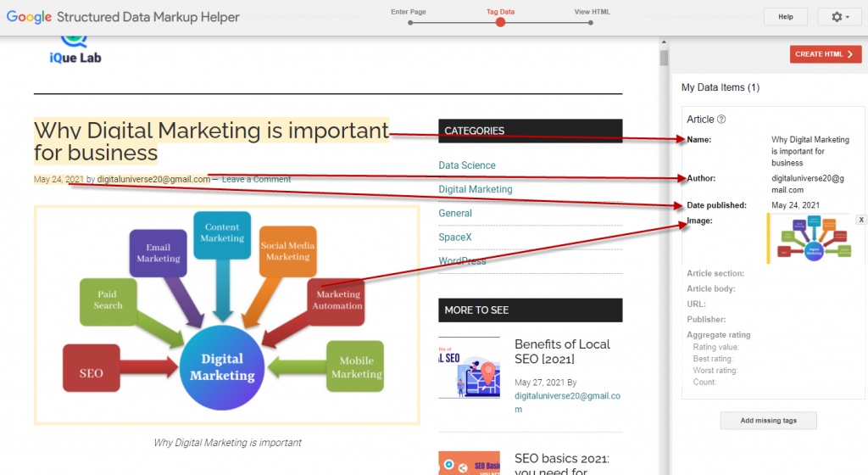868x475 pixels.
Task: Click the Leave a Comment link
Action: pos(256,179)
